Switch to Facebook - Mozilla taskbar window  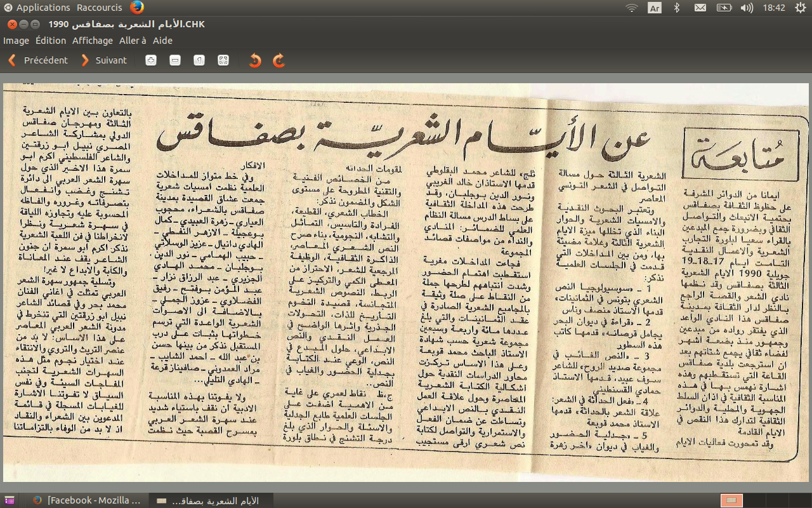(x=87, y=500)
